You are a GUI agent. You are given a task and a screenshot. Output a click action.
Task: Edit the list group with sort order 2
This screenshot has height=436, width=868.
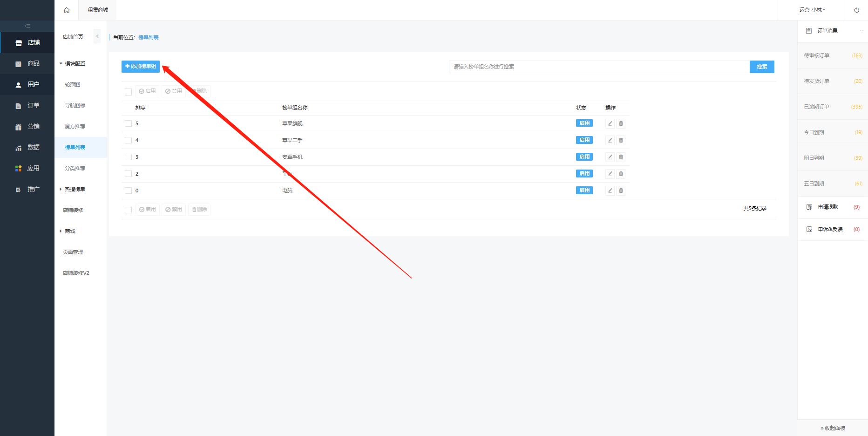click(610, 174)
